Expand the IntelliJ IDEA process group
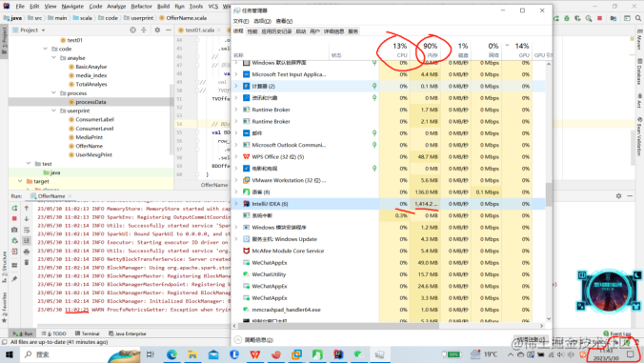Viewport: 644px width, 363px height. 236,204
